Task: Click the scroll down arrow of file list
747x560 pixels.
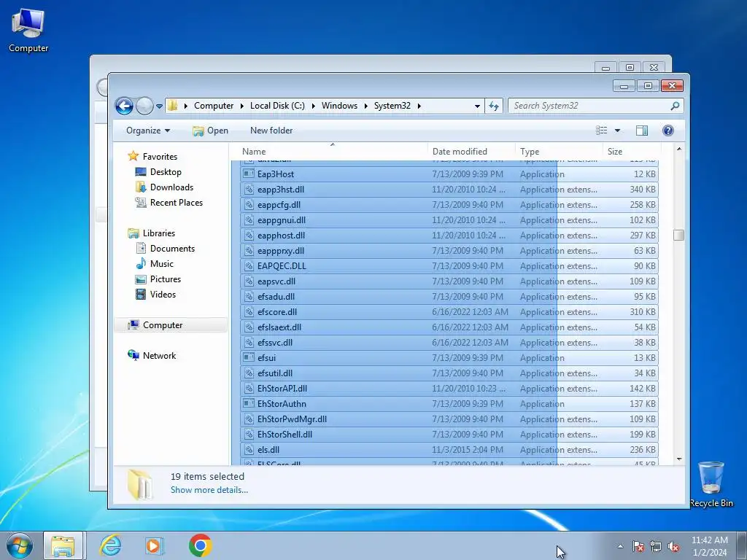Action: (679, 459)
